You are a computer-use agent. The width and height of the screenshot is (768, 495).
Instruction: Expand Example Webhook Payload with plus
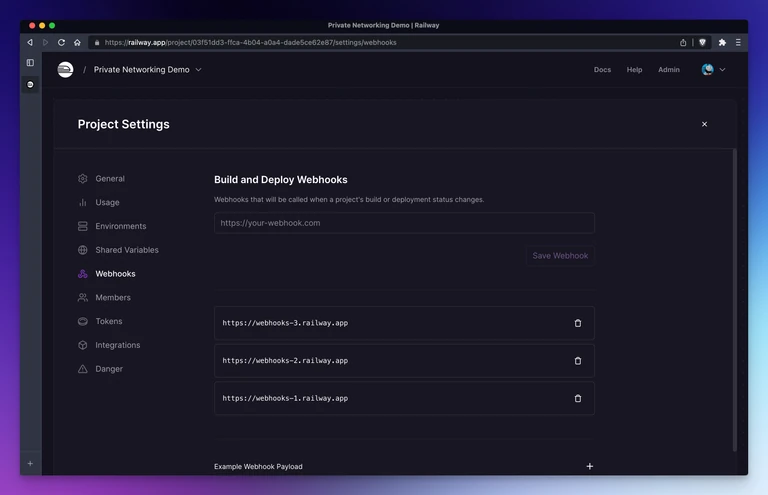point(590,466)
